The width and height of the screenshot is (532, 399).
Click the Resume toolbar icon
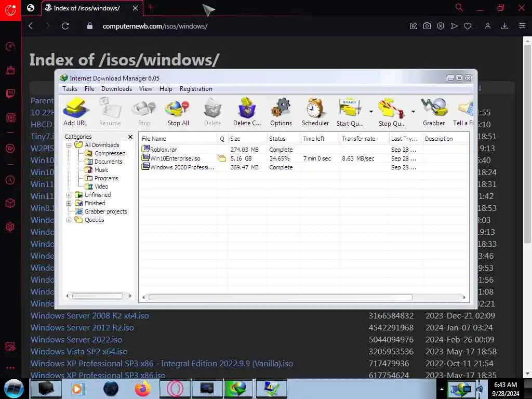[110, 112]
